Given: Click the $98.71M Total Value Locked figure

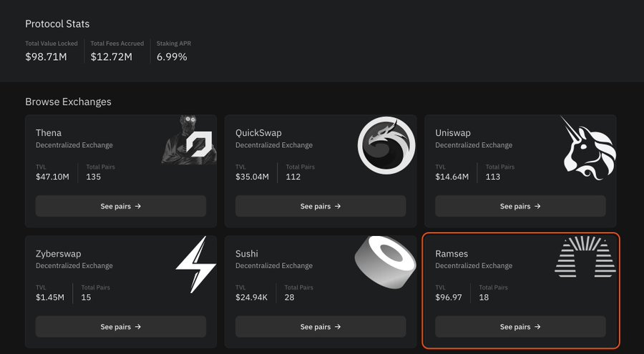Looking at the screenshot, I should click(x=46, y=56).
